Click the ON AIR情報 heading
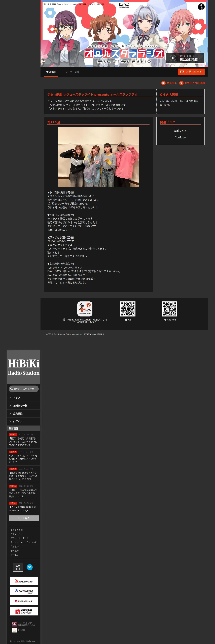 pyautogui.click(x=169, y=94)
